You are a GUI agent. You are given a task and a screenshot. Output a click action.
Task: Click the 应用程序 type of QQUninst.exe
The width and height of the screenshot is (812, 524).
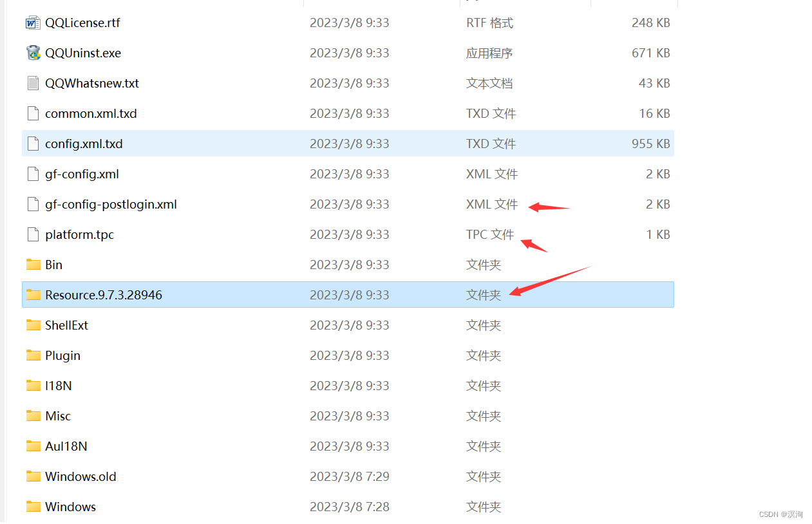(x=489, y=53)
